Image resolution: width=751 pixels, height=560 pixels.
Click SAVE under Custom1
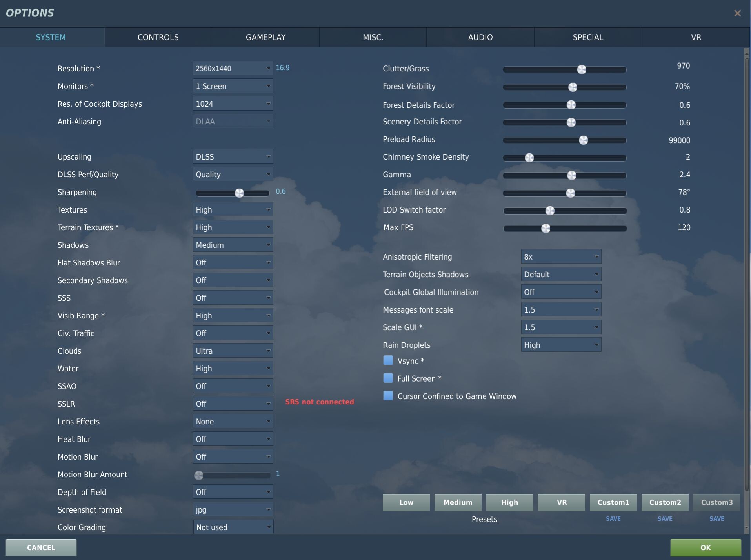(x=613, y=518)
